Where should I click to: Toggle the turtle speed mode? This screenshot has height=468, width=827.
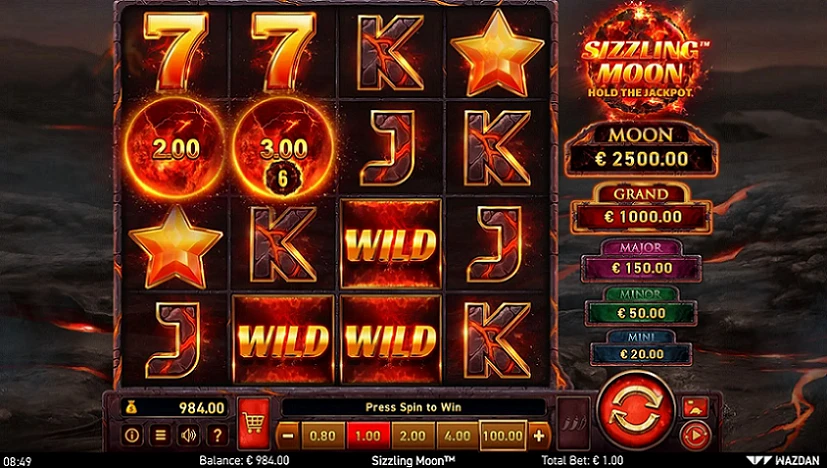(x=695, y=407)
